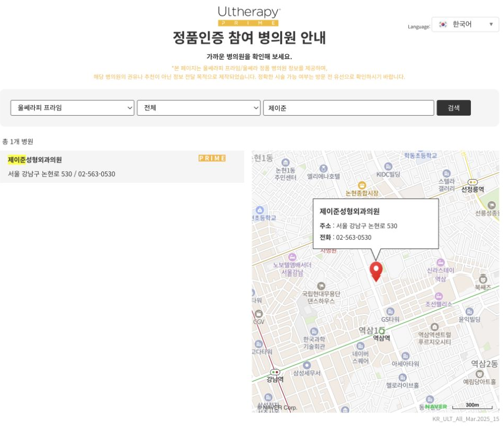Click the KIDC빌딩 map icon

click(388, 166)
